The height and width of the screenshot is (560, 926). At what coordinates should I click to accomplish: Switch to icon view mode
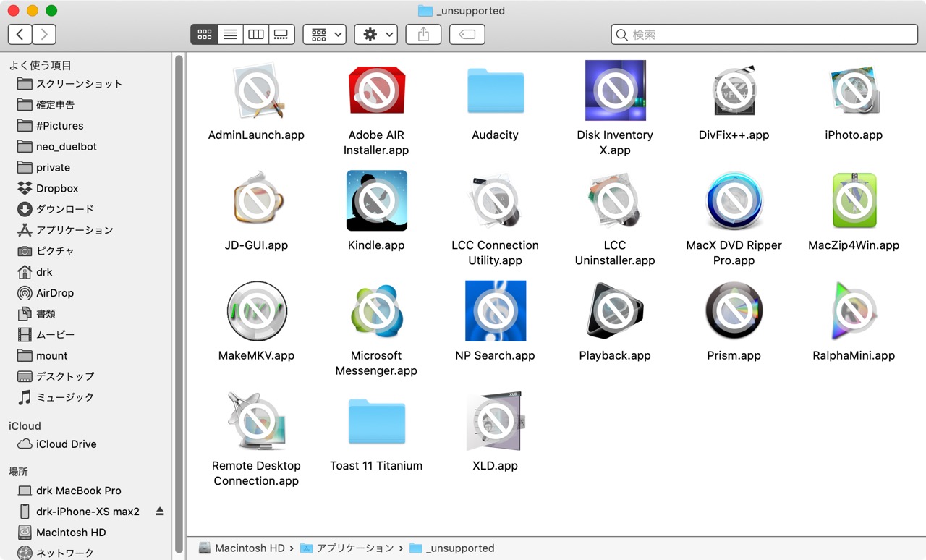pyautogui.click(x=204, y=34)
